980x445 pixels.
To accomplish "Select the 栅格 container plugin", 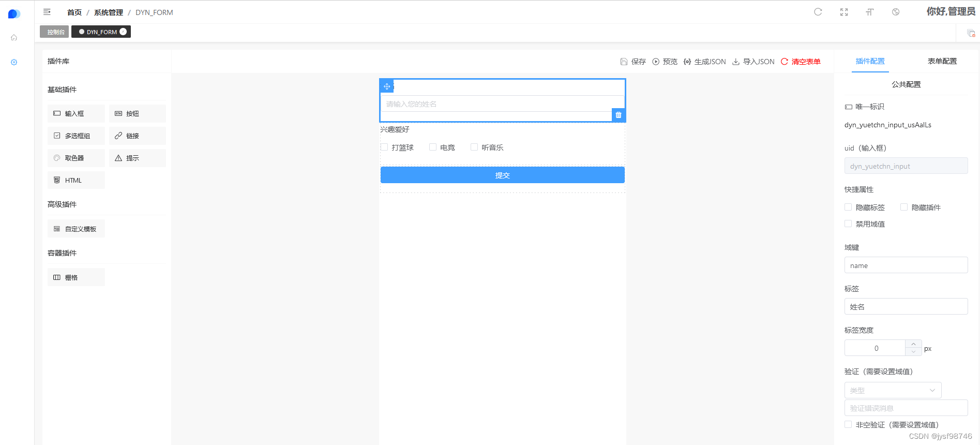I will click(76, 277).
